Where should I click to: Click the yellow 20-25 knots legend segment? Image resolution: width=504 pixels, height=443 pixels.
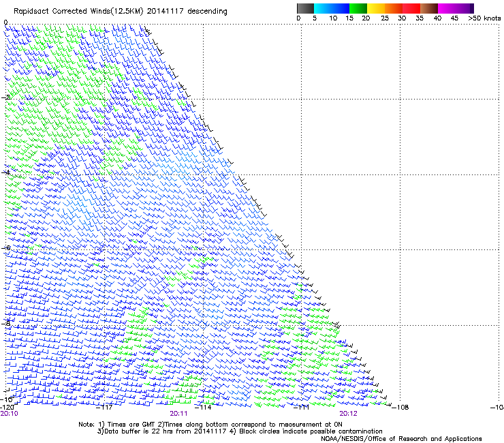[376, 8]
